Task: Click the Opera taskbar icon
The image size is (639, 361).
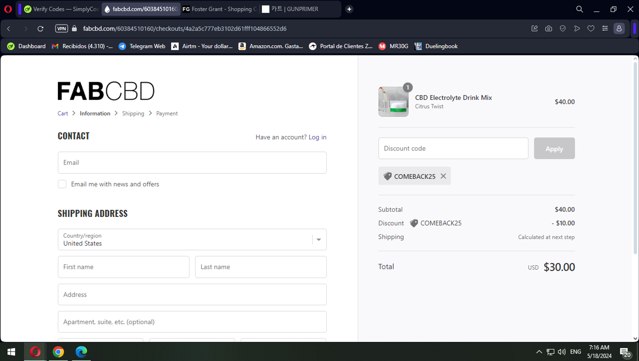Action: [35, 352]
